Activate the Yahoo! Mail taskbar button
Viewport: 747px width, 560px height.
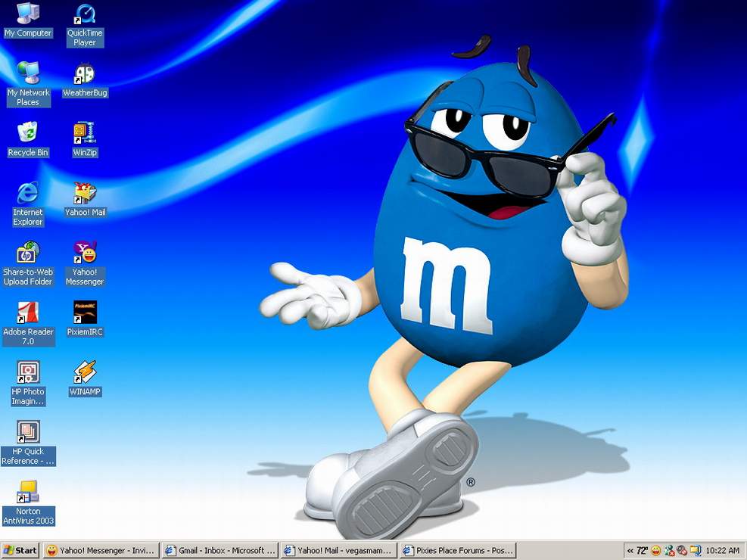point(339,551)
